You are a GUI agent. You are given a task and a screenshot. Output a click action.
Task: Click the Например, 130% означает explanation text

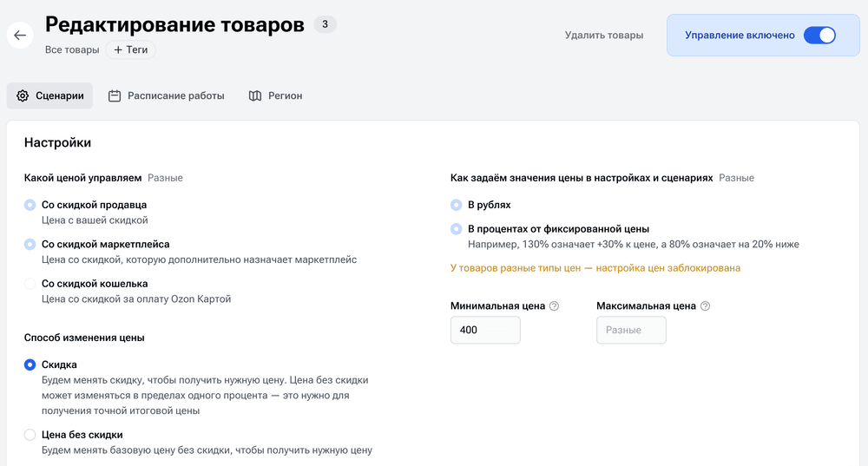pyautogui.click(x=634, y=245)
